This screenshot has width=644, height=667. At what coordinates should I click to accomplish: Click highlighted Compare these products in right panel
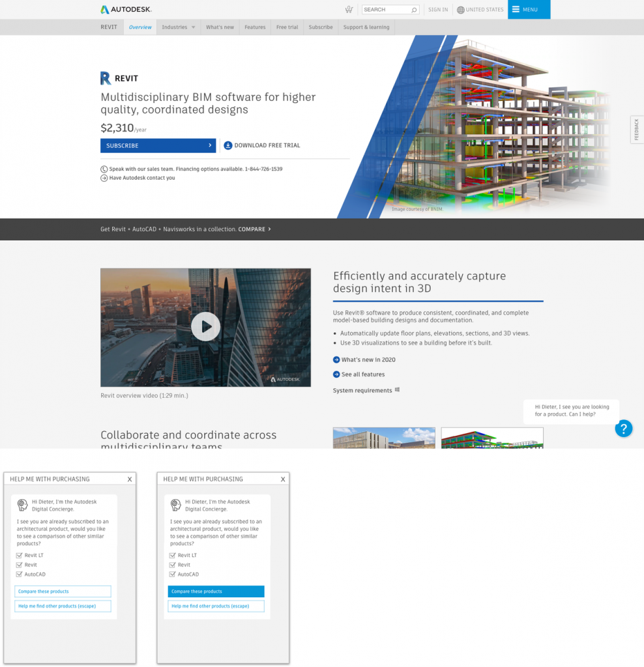(216, 591)
